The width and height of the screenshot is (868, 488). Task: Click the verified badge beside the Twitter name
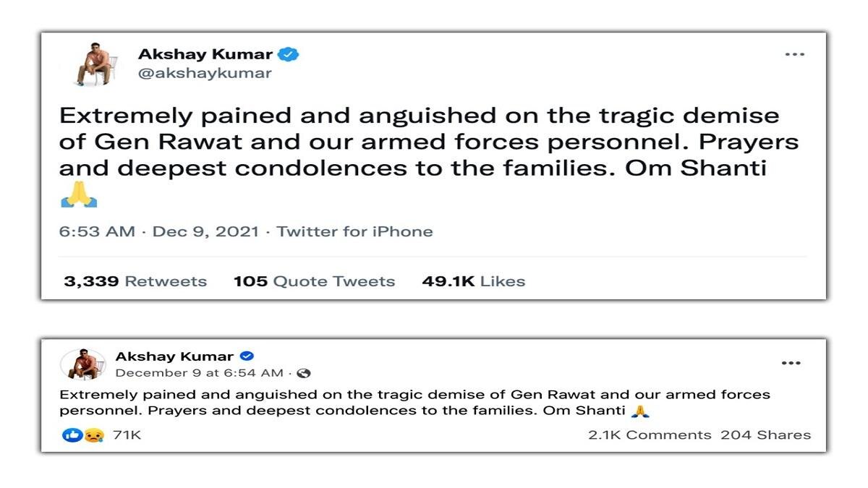pos(290,54)
